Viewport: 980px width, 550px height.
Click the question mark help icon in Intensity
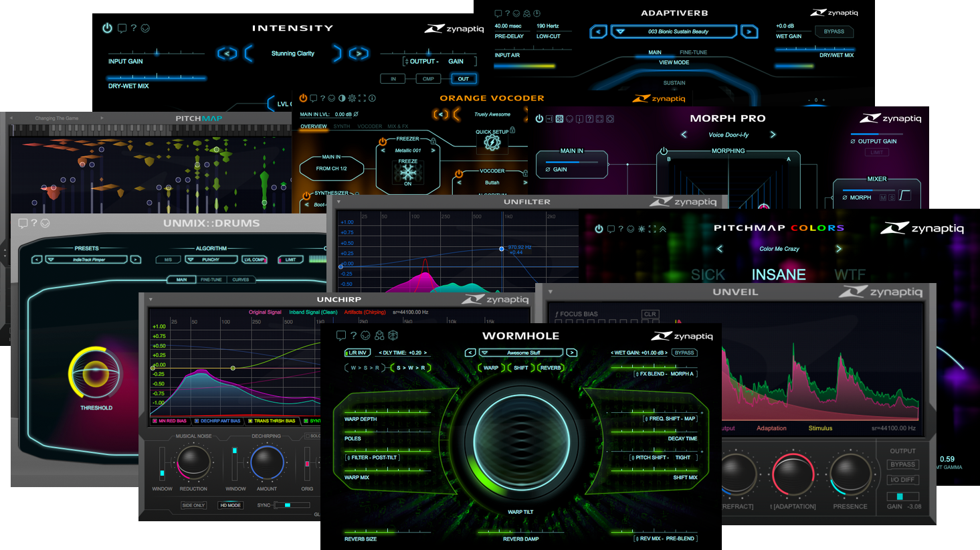click(x=133, y=28)
